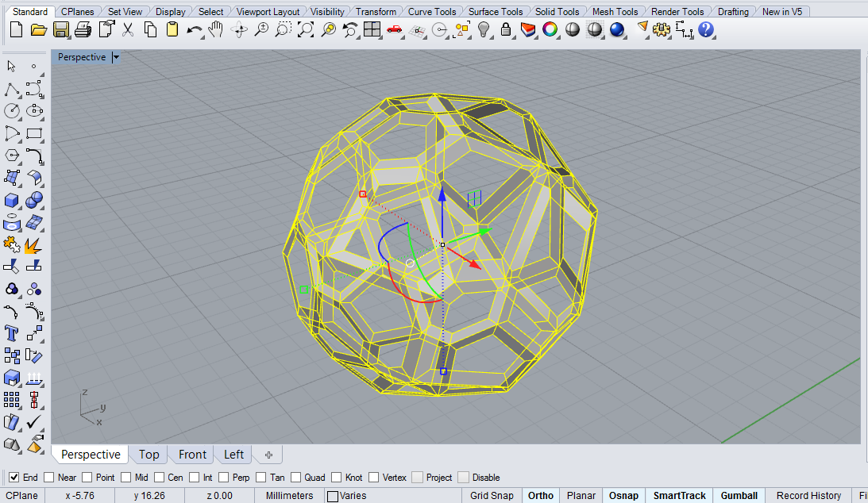Add a viewport tab with plus icon
The height and width of the screenshot is (503, 868).
tap(268, 455)
